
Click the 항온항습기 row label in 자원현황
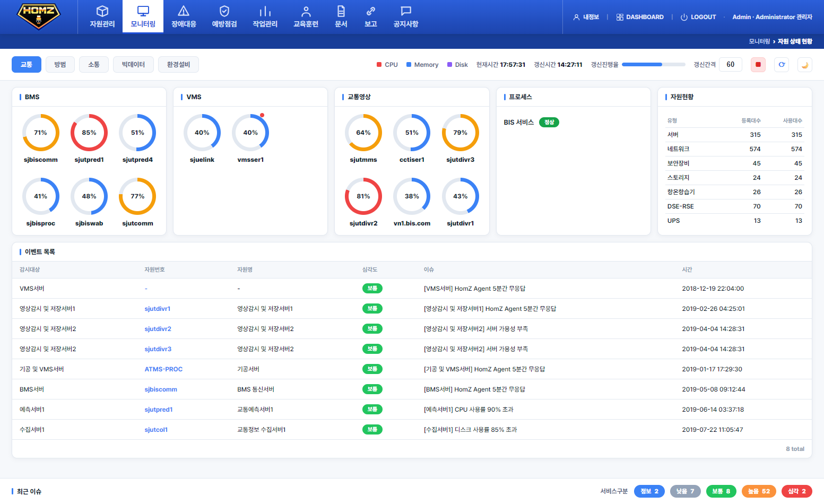[x=681, y=192]
